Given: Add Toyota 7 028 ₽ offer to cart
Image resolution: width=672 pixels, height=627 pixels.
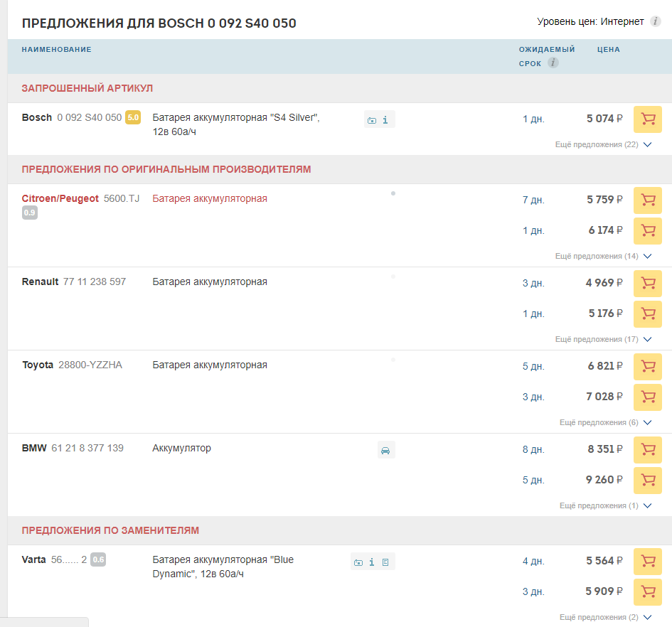Looking at the screenshot, I should [x=647, y=397].
